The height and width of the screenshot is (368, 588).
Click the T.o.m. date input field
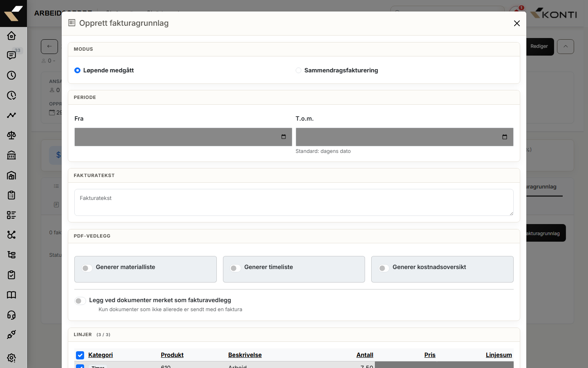point(405,137)
